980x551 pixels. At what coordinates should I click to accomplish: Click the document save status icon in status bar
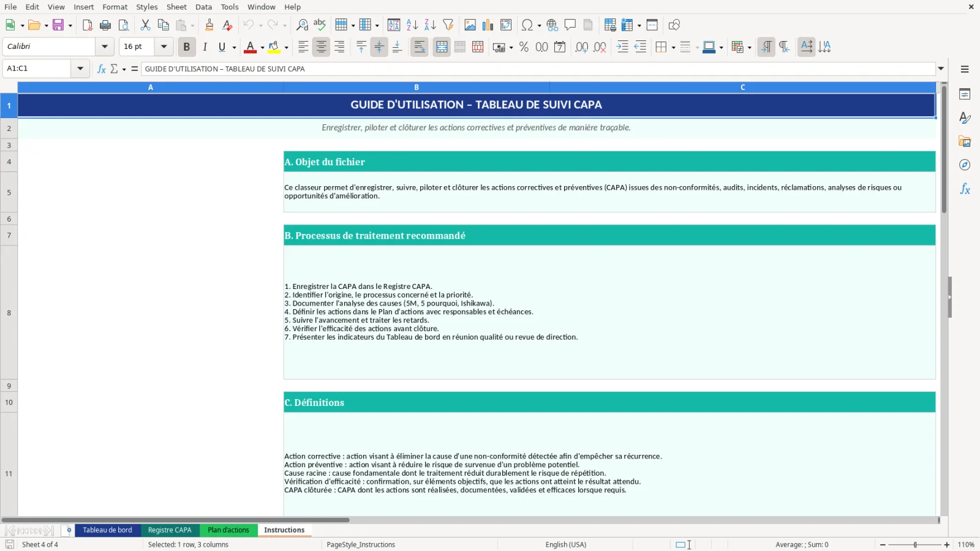click(x=10, y=544)
